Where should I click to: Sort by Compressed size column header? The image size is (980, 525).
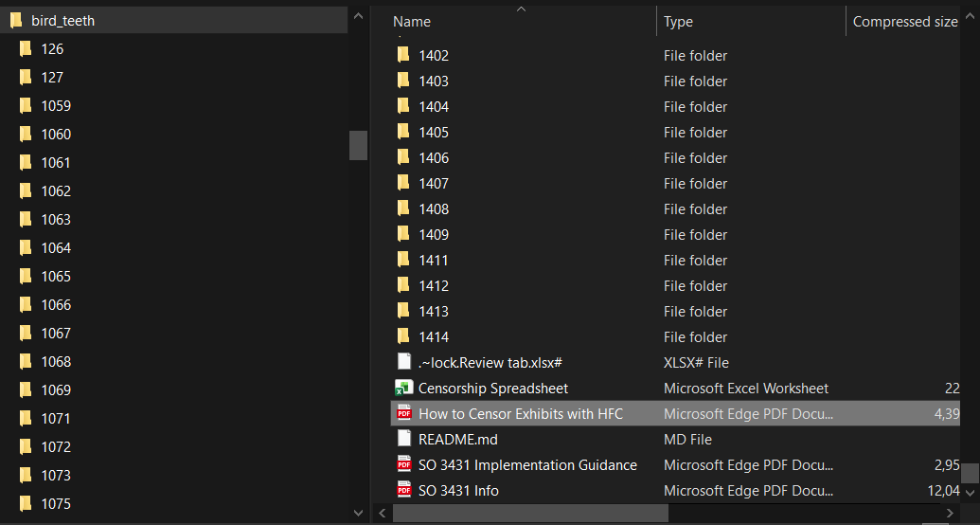pos(905,22)
